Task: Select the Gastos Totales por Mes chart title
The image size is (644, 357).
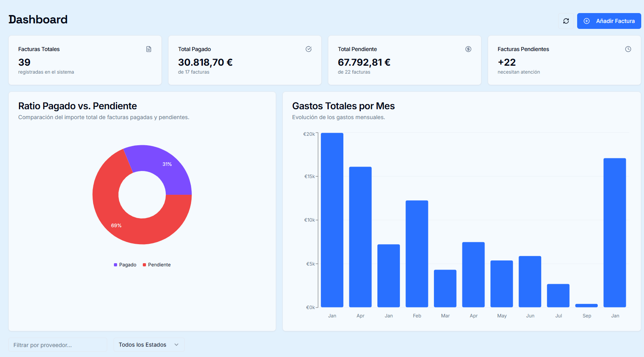Action: 343,106
